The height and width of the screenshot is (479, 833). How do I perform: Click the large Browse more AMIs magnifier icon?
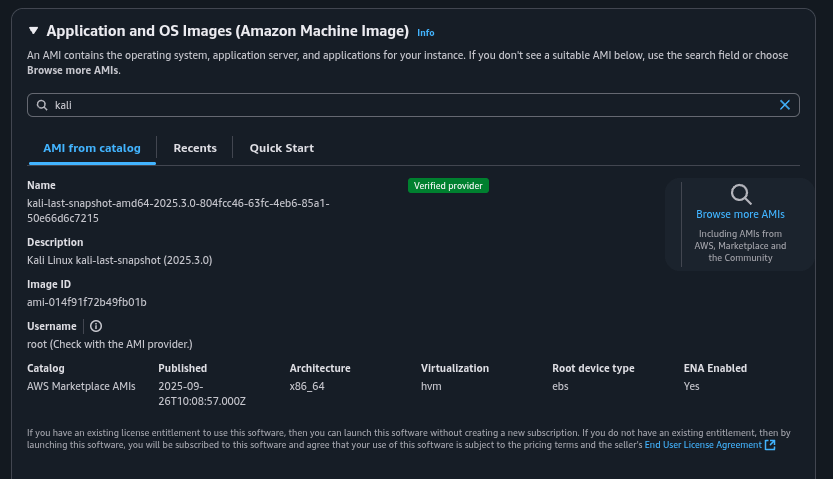(740, 194)
